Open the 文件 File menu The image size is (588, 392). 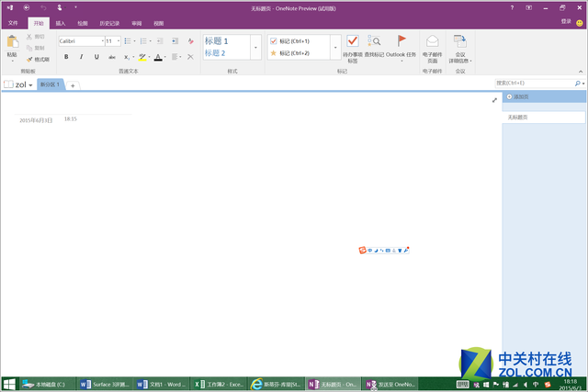tap(13, 23)
